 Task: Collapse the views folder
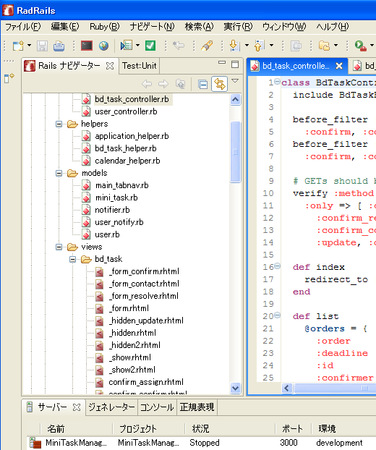(x=59, y=247)
